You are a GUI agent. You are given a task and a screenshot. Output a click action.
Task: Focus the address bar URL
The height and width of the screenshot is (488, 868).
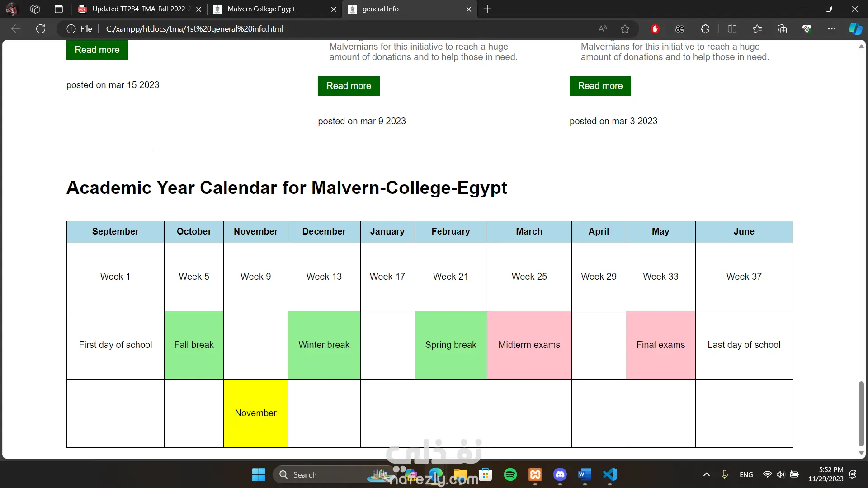pos(195,29)
